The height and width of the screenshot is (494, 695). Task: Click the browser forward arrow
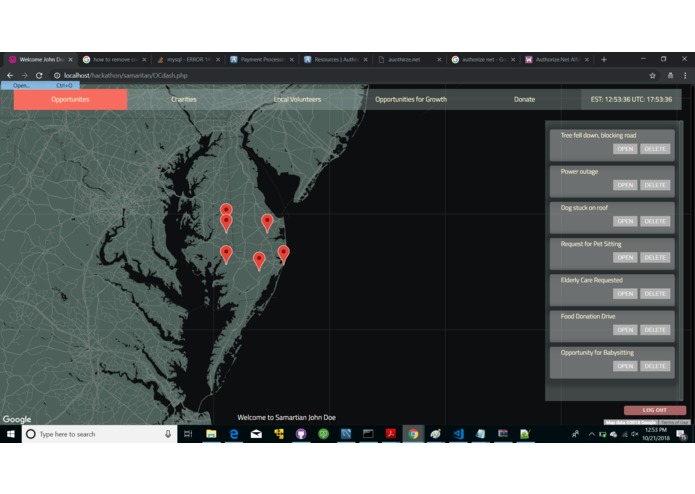24,75
